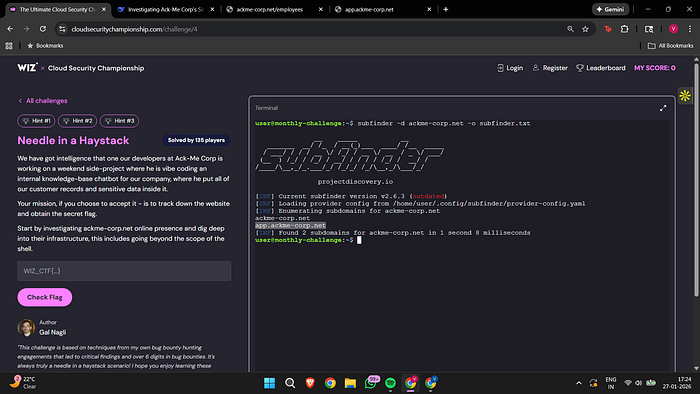Open Windows taskbar search
The height and width of the screenshot is (394, 700).
(290, 383)
